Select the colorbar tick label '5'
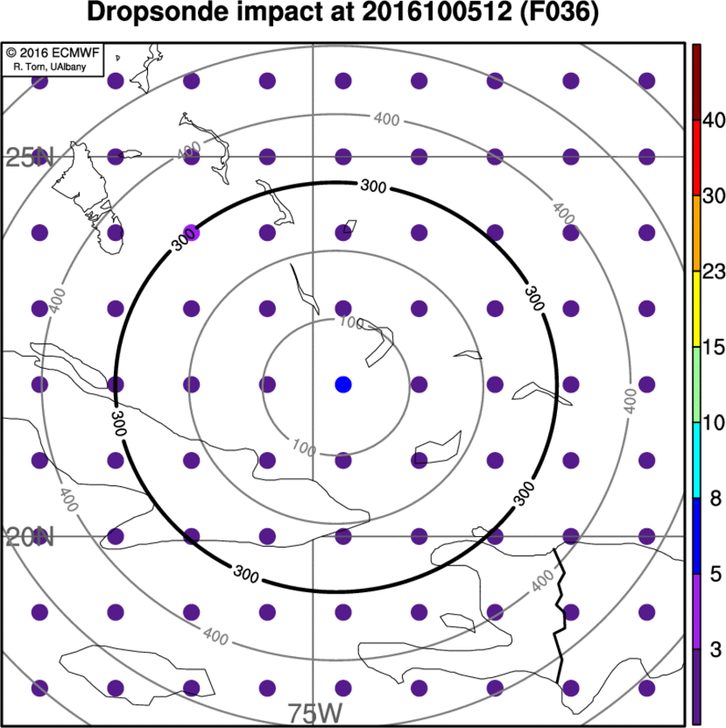Viewport: 726px width, 728px height. pyautogui.click(x=715, y=574)
